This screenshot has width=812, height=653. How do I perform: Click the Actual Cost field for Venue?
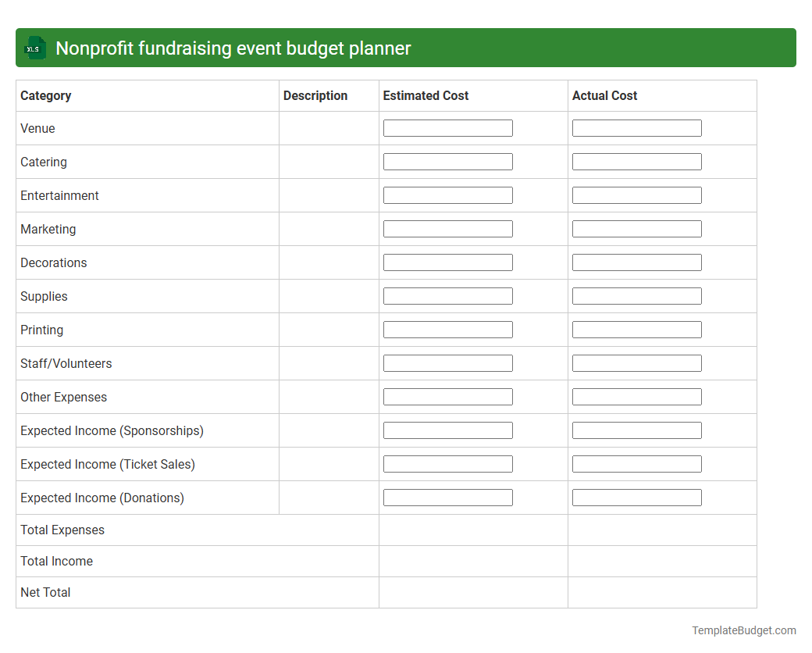click(636, 127)
